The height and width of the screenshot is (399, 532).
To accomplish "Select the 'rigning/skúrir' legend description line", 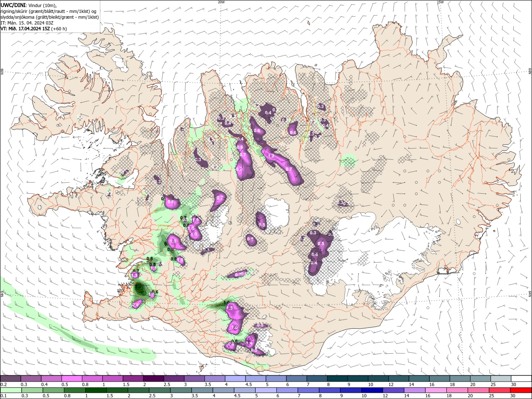I will click(x=49, y=11).
